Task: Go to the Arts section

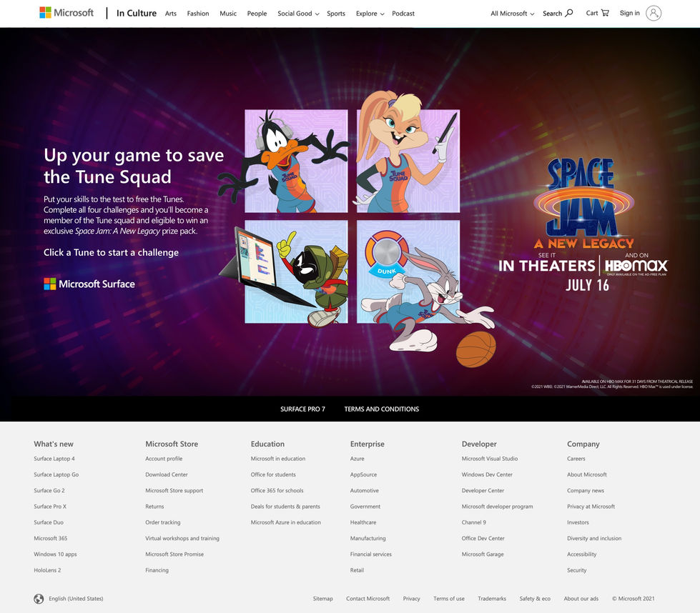Action: pos(171,14)
